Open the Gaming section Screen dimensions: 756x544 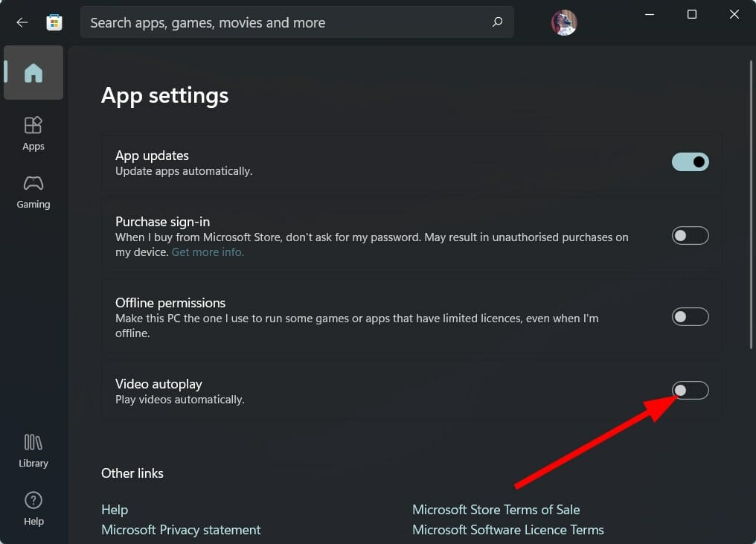[x=33, y=191]
